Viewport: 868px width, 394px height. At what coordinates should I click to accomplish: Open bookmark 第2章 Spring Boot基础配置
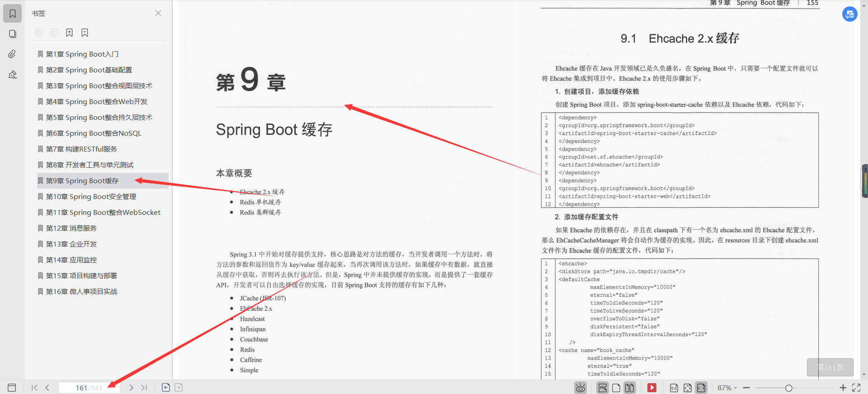(103, 70)
